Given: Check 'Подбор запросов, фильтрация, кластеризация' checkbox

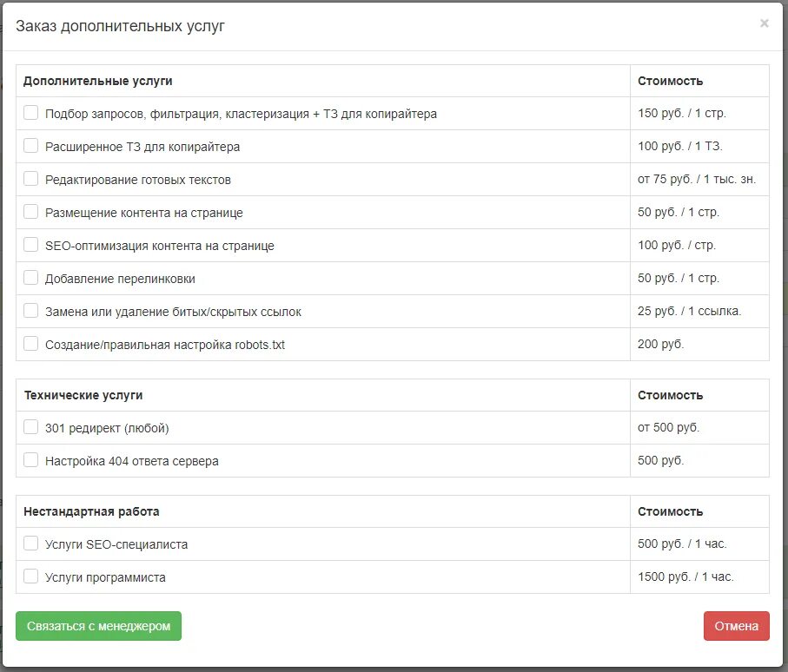Looking at the screenshot, I should [30, 113].
